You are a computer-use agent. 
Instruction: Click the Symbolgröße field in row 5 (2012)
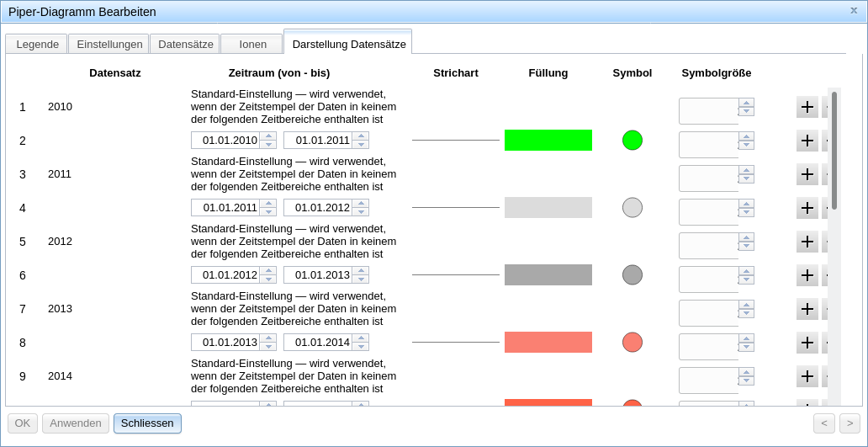pyautogui.click(x=709, y=246)
